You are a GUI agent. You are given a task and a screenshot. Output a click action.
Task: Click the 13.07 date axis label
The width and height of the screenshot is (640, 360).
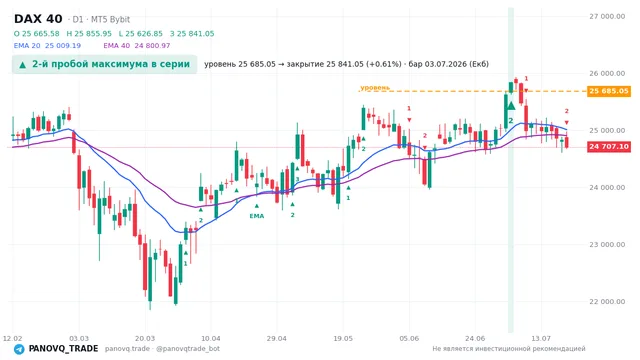coord(541,338)
